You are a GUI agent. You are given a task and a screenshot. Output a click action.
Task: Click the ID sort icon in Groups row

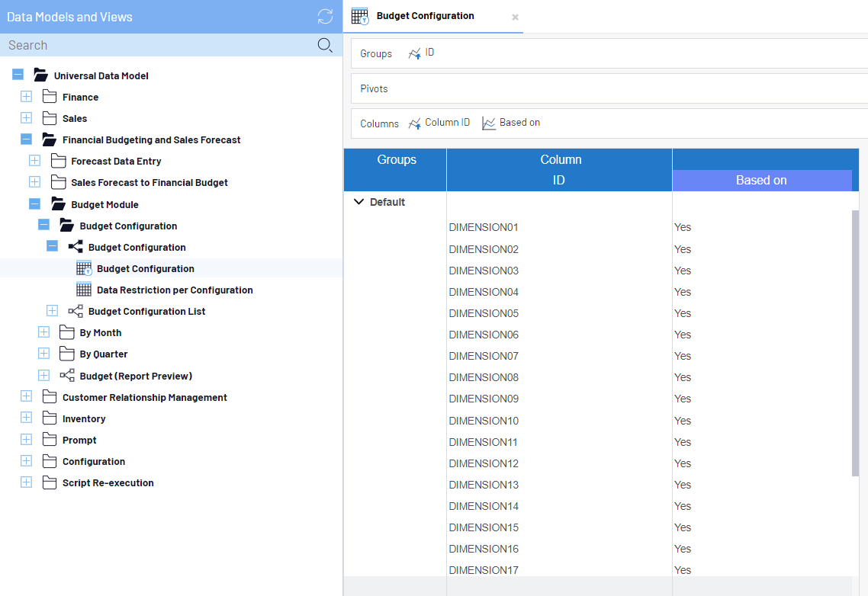(414, 53)
